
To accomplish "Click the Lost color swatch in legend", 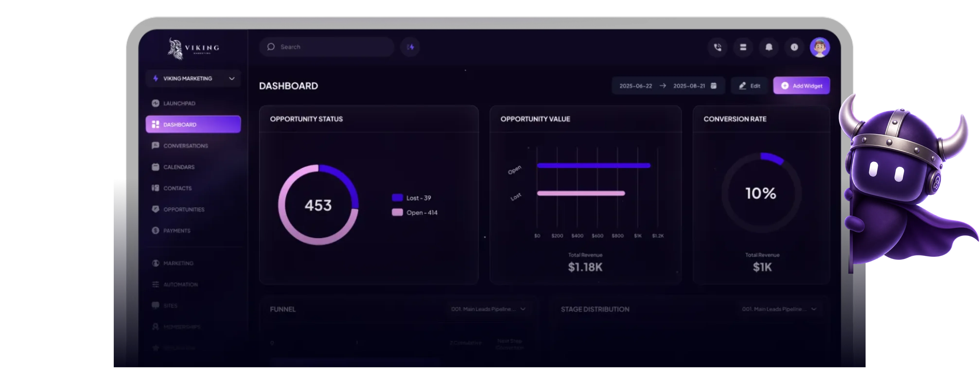I will tap(397, 198).
